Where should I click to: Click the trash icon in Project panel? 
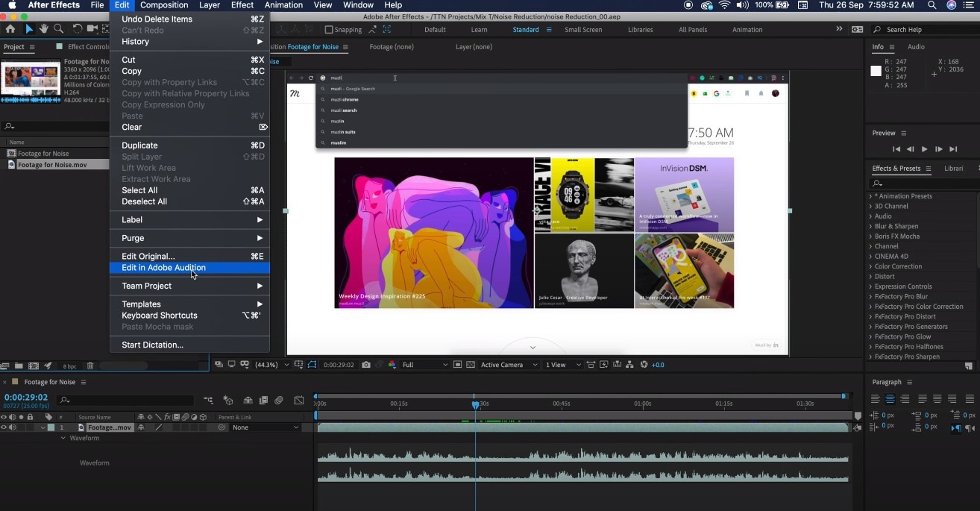[90, 366]
